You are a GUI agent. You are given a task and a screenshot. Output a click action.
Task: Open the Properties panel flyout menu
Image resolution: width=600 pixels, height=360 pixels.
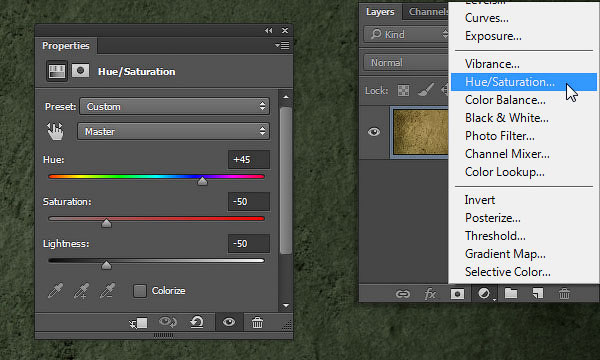click(x=282, y=46)
